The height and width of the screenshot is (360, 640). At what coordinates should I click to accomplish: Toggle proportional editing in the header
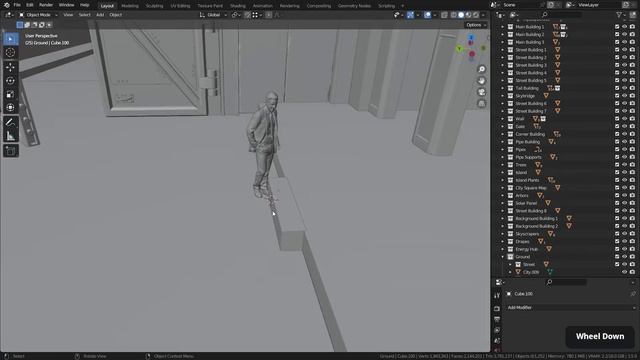click(269, 15)
